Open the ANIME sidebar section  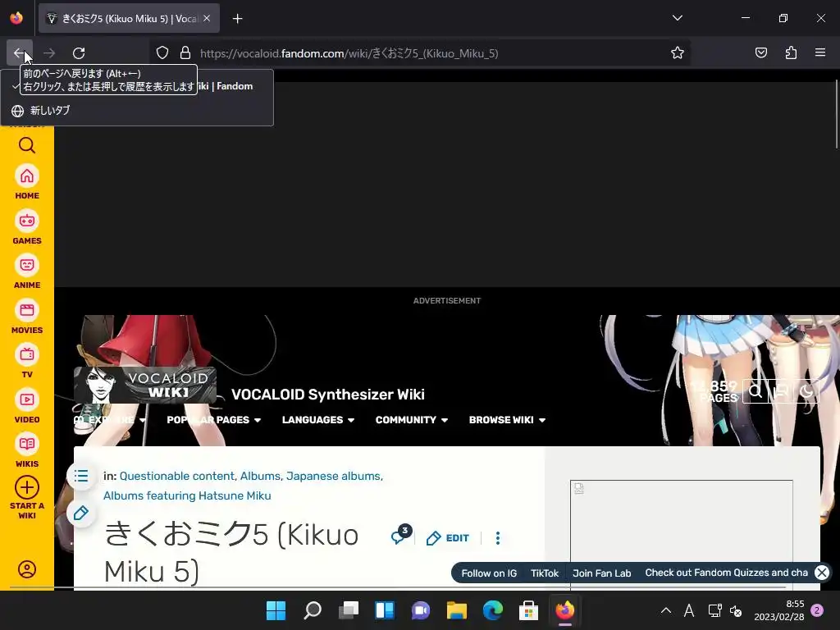pyautogui.click(x=27, y=272)
